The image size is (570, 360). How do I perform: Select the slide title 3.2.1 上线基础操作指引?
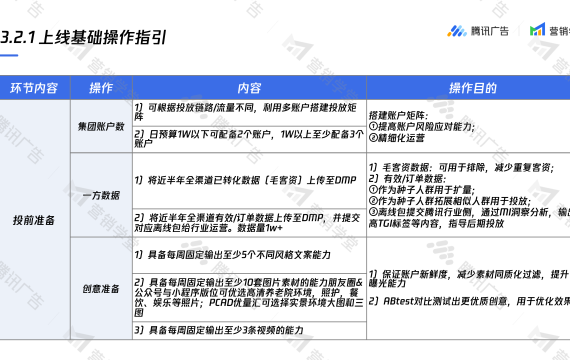point(83,37)
